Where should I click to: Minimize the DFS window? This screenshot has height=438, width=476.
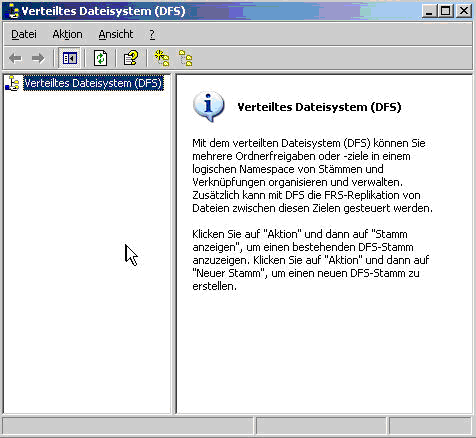coord(429,11)
